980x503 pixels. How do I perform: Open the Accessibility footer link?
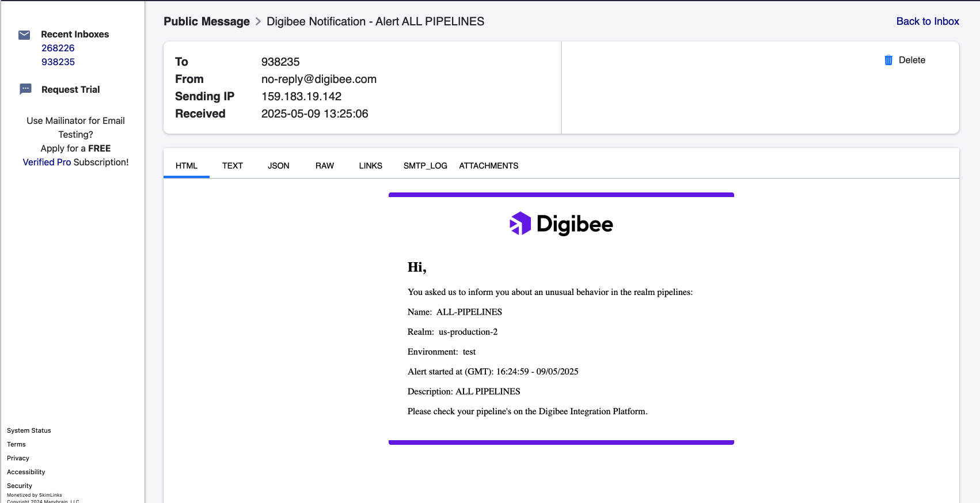[x=26, y=472]
